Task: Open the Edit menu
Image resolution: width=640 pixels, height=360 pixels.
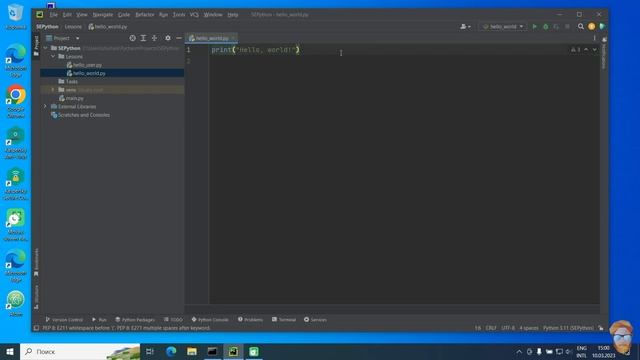Action: 67,14
